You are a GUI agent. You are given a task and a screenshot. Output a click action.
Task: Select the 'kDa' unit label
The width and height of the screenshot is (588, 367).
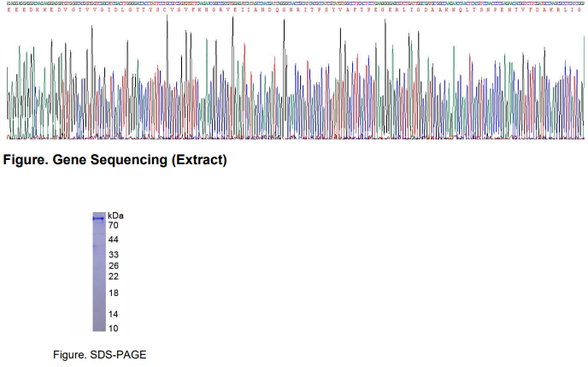(115, 216)
